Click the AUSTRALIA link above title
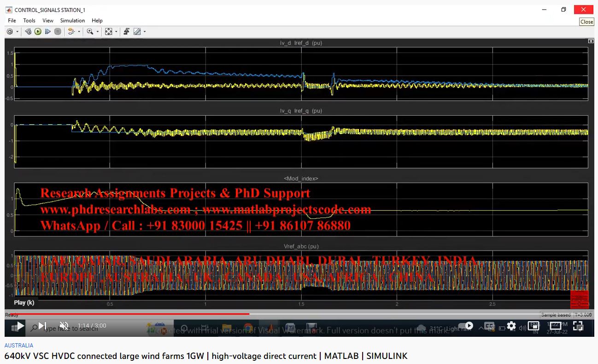 click(x=19, y=345)
